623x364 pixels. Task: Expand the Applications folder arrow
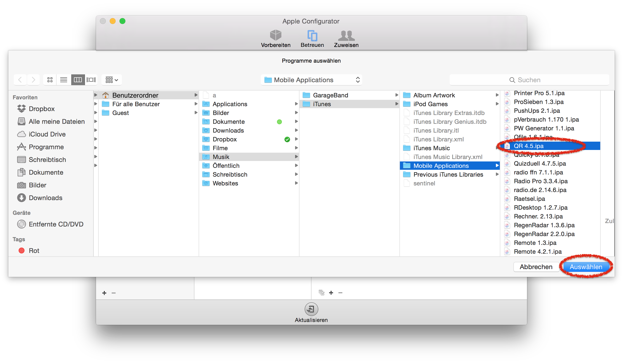296,104
